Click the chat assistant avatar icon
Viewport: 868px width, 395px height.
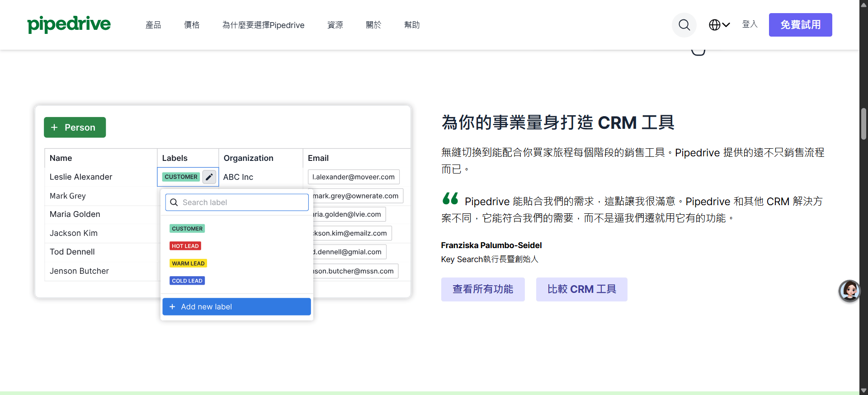point(849,291)
